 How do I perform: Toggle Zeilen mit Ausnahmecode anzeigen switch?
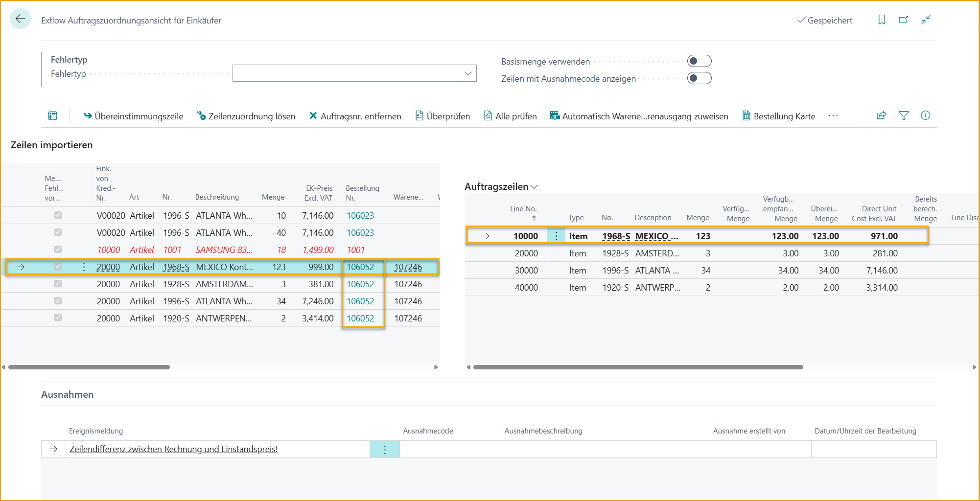(699, 78)
